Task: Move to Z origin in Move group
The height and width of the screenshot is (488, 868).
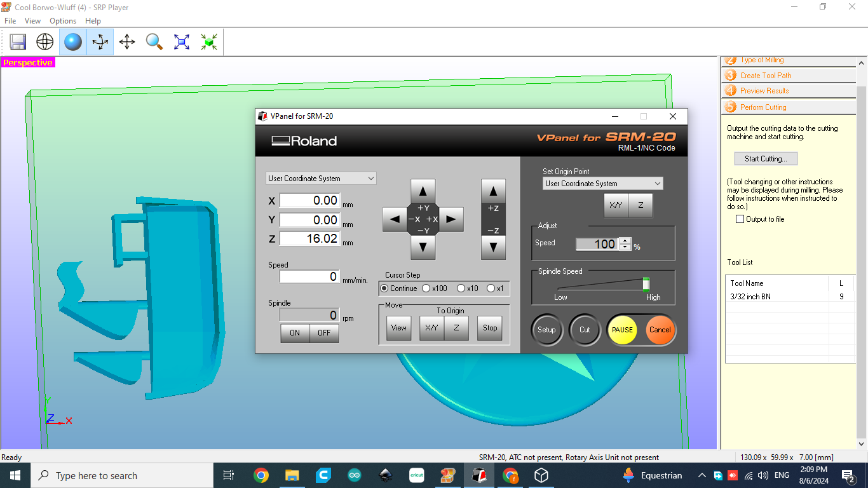Action: pos(456,329)
